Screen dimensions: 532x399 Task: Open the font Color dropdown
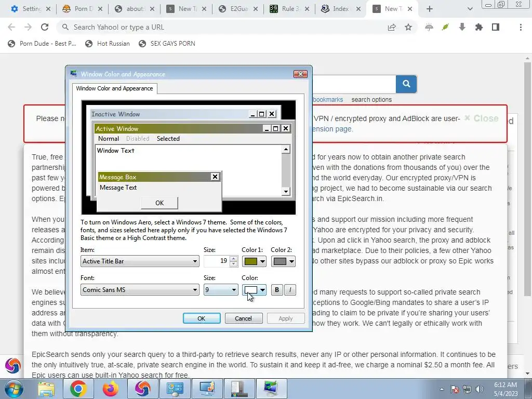click(x=254, y=290)
